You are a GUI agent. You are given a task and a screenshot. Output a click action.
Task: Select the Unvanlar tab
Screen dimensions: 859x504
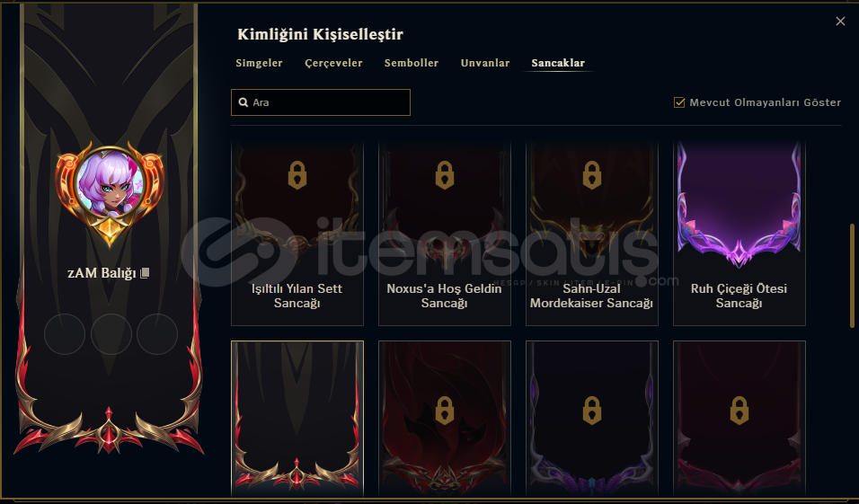[485, 63]
